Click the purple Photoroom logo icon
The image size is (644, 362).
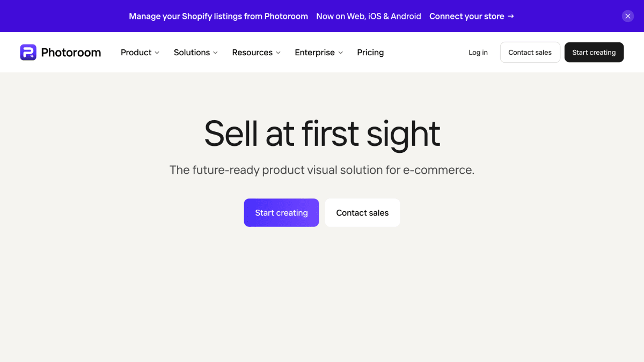[x=28, y=53]
